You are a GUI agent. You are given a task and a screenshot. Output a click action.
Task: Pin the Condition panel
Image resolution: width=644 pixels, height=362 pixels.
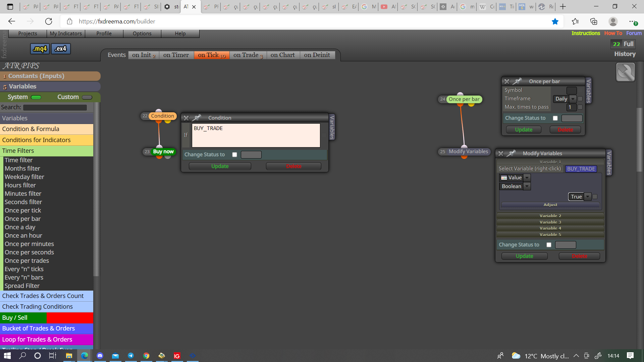tap(197, 118)
